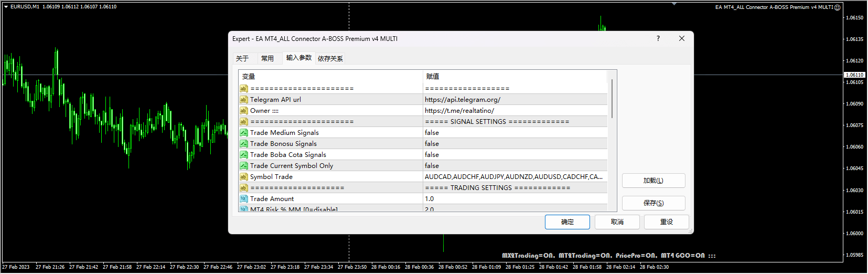Click the Trade Boba Cota Signals icon
This screenshot has width=868, height=274.
click(x=243, y=155)
